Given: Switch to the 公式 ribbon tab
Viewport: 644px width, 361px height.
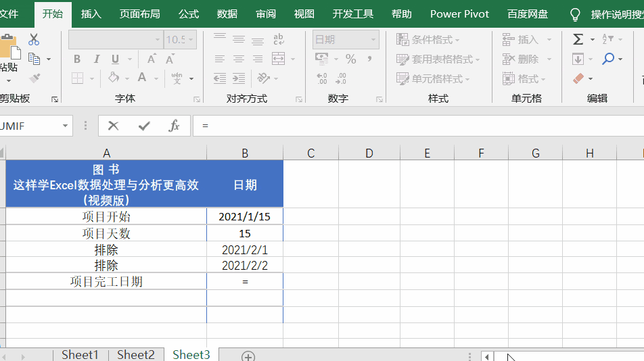Looking at the screenshot, I should coord(189,14).
